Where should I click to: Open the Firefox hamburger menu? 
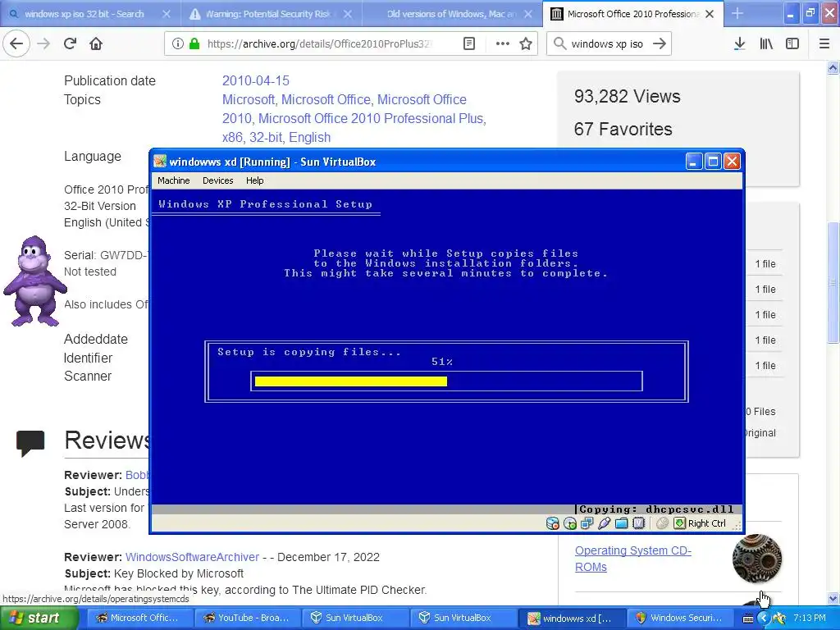point(824,43)
